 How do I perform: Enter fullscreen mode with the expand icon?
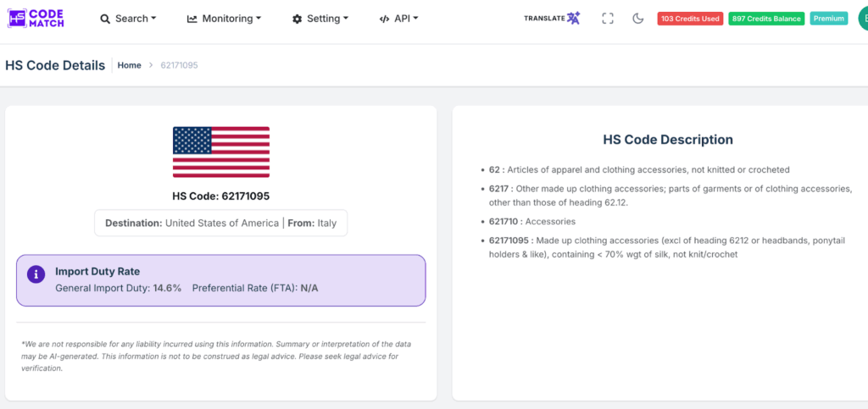608,19
